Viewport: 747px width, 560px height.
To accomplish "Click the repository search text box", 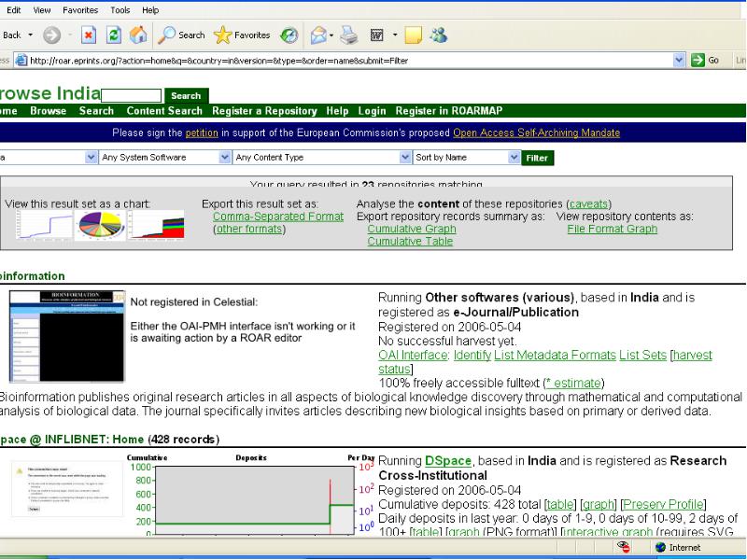I will coord(132,95).
